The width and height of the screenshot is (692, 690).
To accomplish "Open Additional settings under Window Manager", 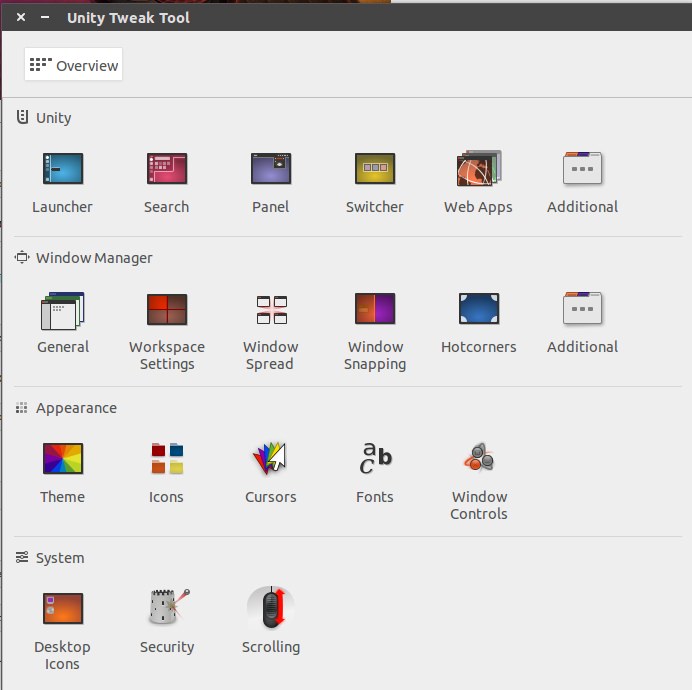I will (583, 309).
